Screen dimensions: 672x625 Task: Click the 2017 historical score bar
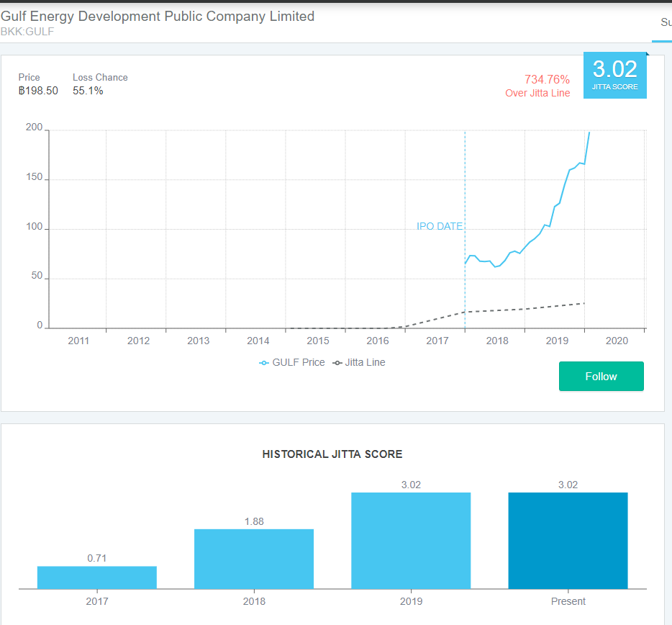point(97,577)
